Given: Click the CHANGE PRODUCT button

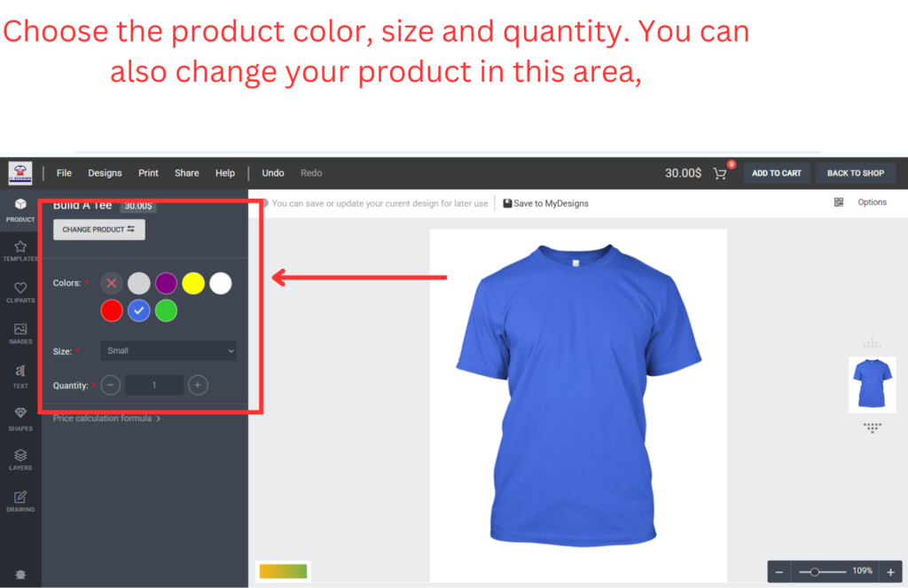Looking at the screenshot, I should click(99, 230).
